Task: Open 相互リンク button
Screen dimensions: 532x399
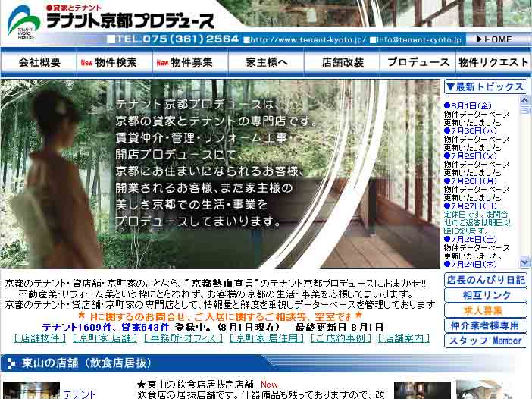Action: [486, 295]
